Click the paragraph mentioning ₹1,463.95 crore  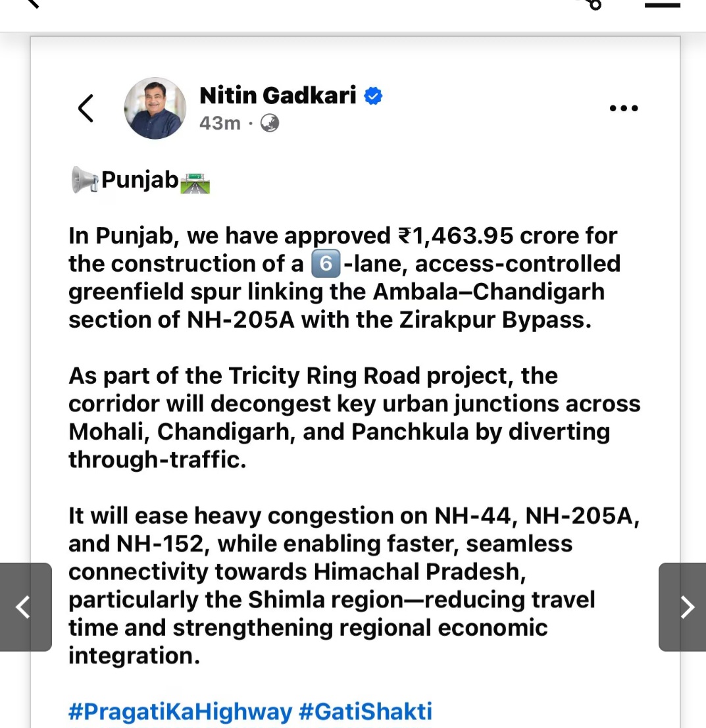point(343,278)
